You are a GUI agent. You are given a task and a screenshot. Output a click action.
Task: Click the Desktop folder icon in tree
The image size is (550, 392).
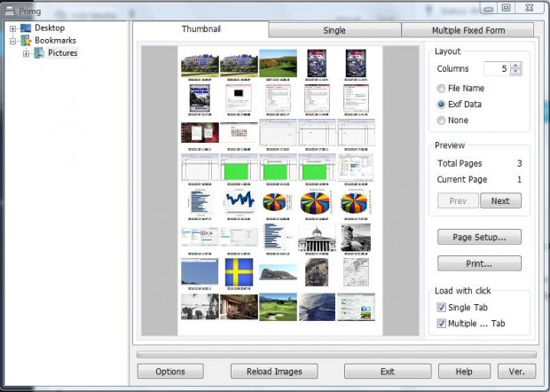tap(26, 28)
